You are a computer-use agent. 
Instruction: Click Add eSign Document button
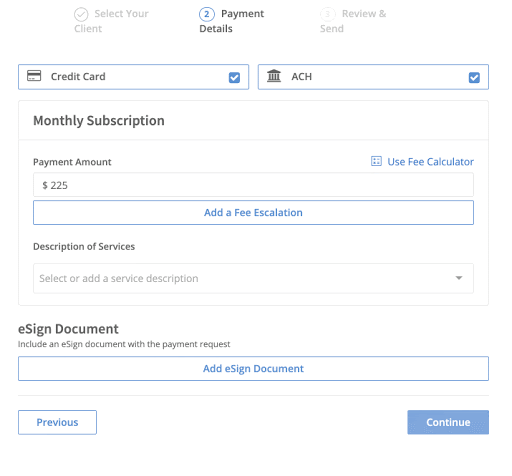253,369
